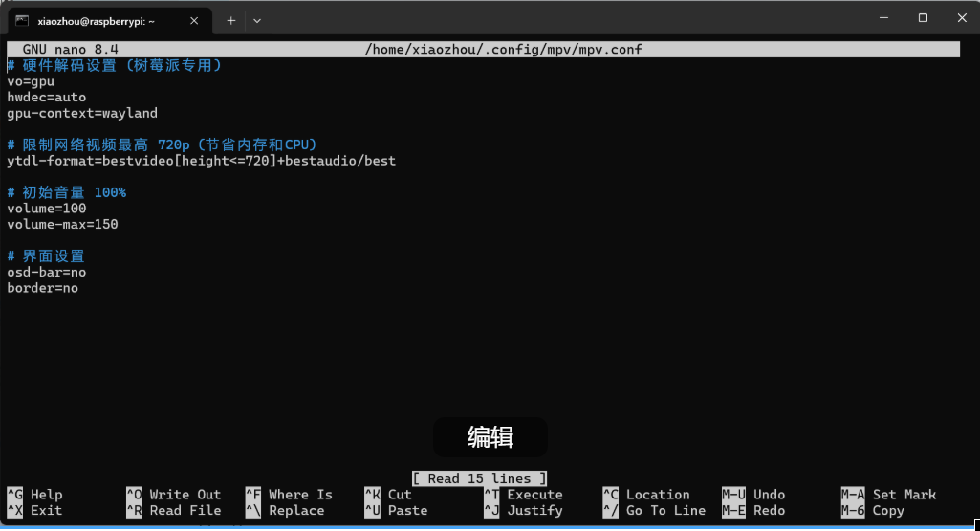Image resolution: width=980 pixels, height=531 pixels.
Task: Click the ^\ Replace shortcut
Action: coord(285,510)
